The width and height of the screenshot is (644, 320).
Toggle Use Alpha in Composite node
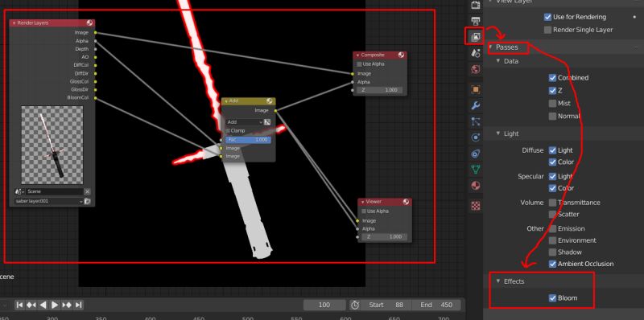pos(359,64)
